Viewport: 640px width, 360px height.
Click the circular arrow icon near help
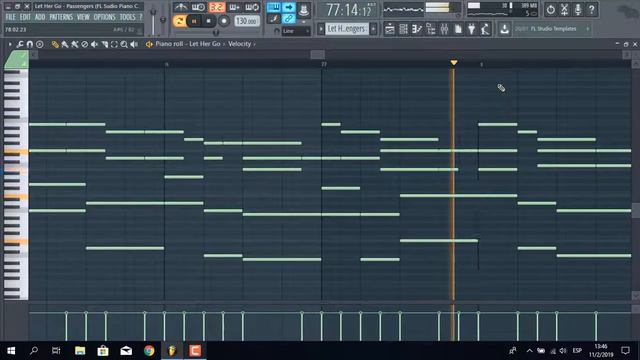[551, 9]
